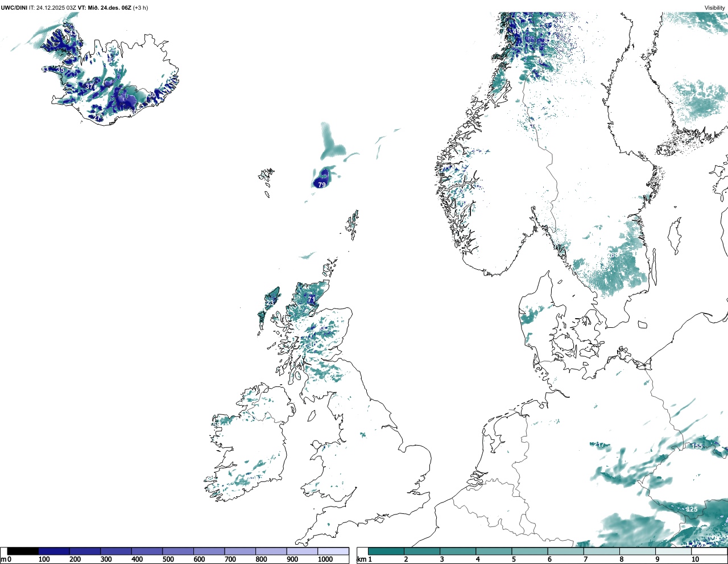Click the 'UWC/DINI' model label

point(14,8)
